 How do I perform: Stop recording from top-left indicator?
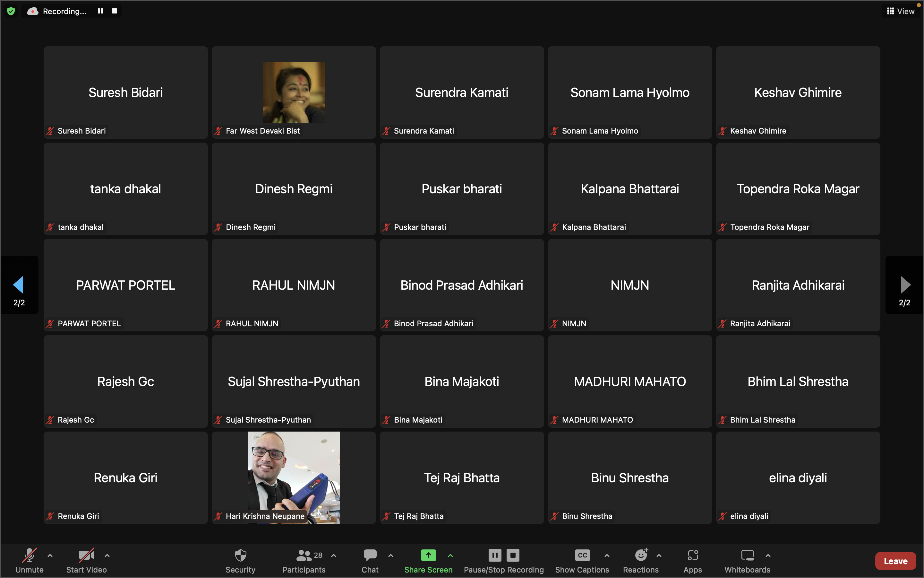115,11
